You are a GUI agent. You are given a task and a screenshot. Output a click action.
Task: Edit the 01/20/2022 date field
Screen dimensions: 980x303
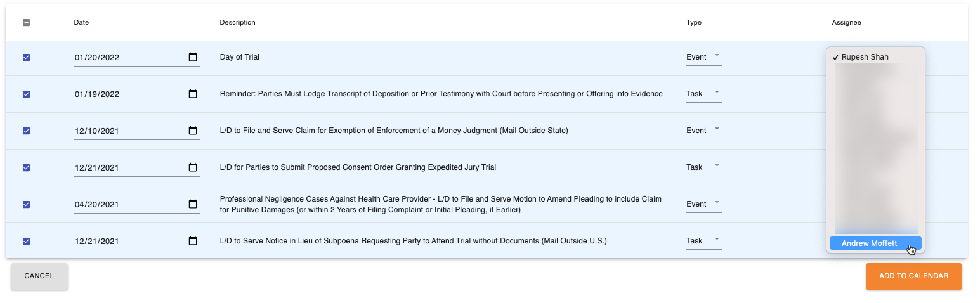[x=130, y=57]
